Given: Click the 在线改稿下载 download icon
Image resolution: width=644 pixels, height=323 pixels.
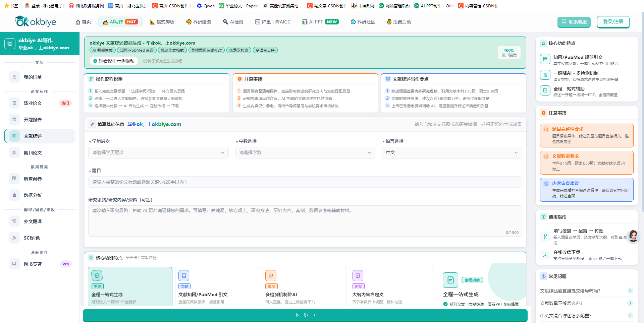Looking at the screenshot, I should click(545, 255).
